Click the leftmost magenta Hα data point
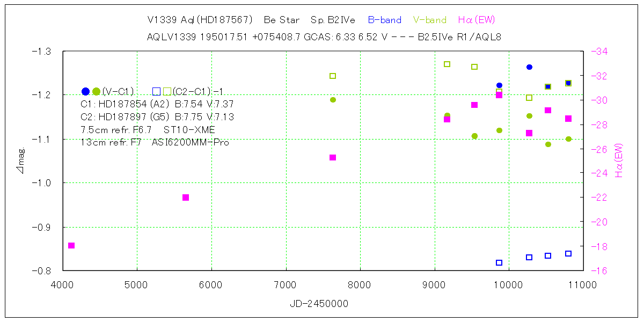 coord(71,245)
